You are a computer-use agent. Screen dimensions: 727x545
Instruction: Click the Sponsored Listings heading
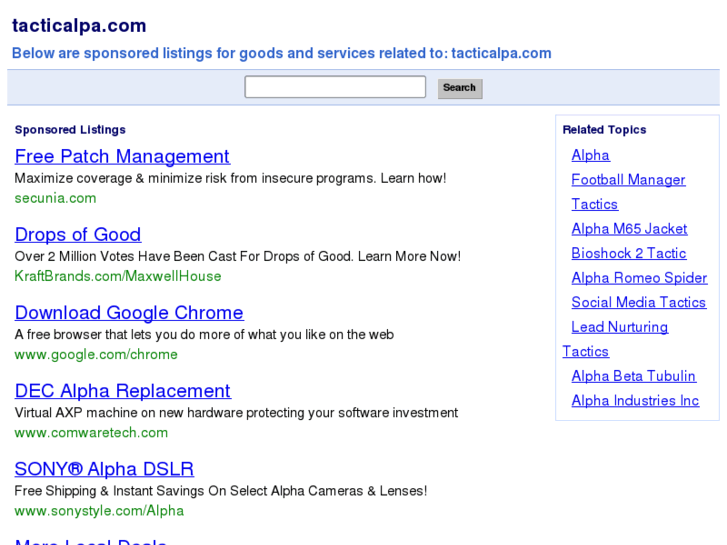coord(70,130)
